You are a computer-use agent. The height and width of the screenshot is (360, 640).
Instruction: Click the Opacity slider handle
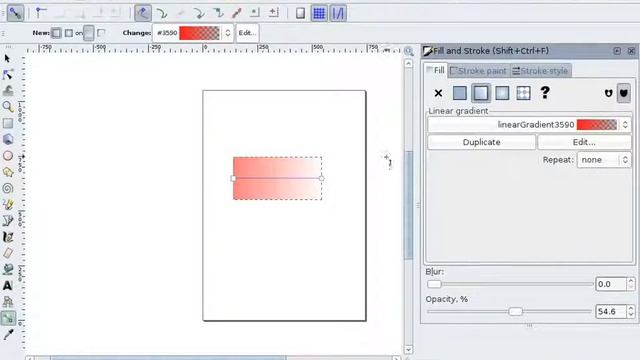click(x=516, y=311)
